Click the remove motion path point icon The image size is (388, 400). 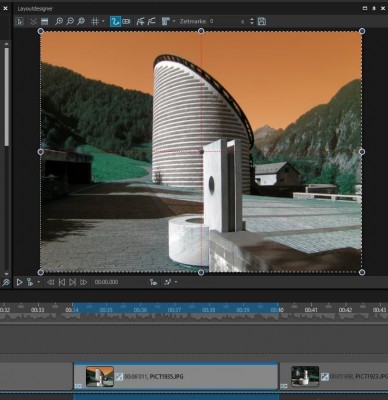click(x=151, y=22)
